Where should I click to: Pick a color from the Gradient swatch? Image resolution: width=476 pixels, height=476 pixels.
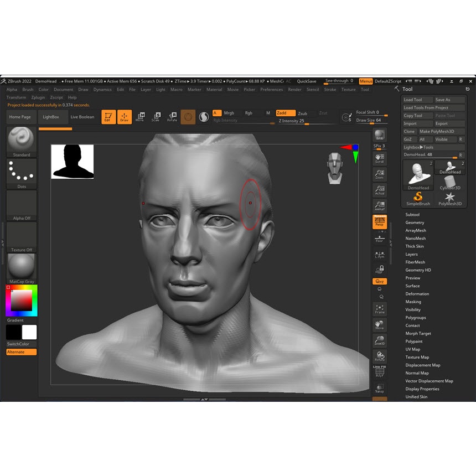coord(20,301)
